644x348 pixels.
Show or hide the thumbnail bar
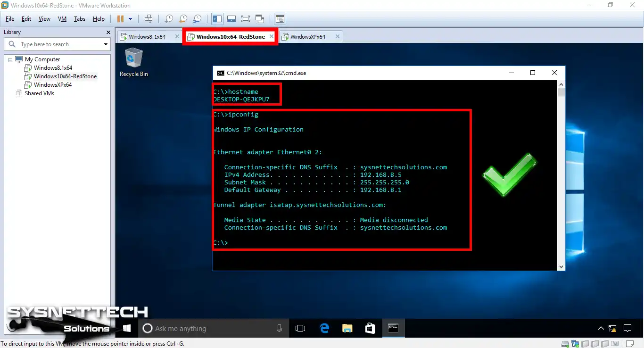click(x=231, y=19)
